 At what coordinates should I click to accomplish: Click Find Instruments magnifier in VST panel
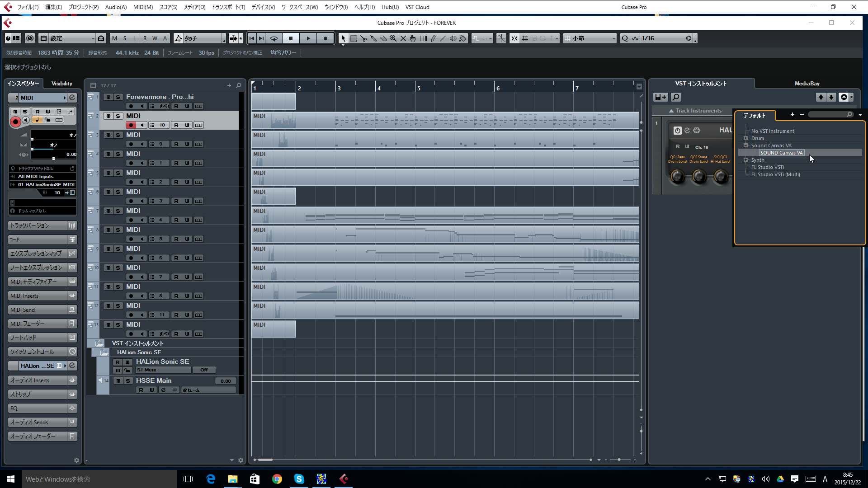[676, 97]
